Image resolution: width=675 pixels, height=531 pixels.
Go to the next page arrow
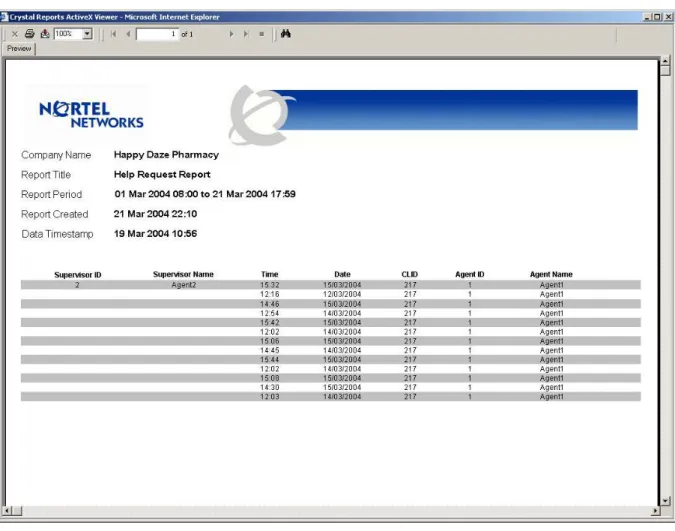pos(231,34)
